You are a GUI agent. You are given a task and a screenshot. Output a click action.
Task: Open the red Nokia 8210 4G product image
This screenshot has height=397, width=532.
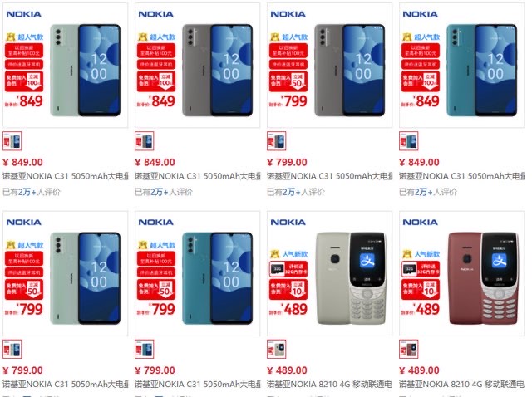click(462, 273)
